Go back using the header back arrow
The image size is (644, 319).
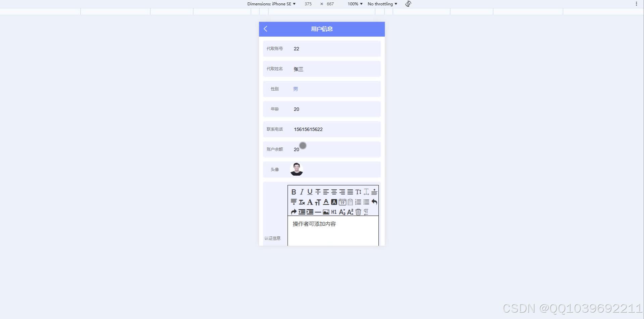pyautogui.click(x=265, y=29)
